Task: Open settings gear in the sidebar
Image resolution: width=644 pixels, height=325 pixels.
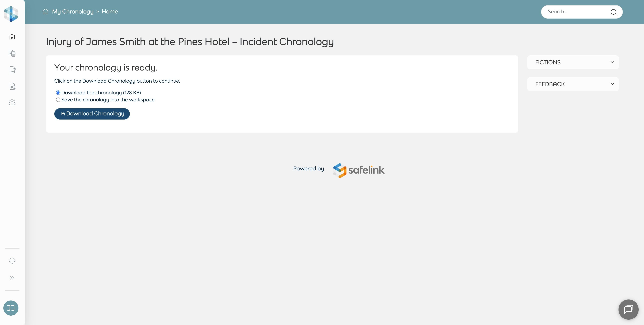Action: coord(12,103)
